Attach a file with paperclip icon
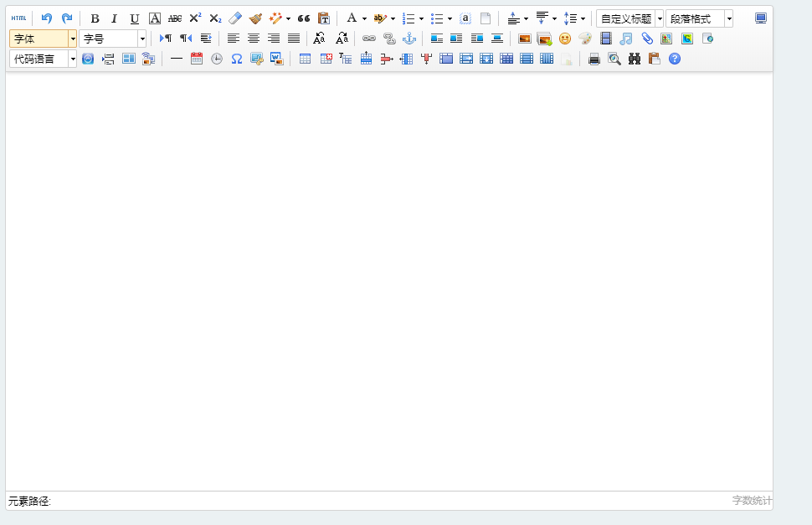This screenshot has height=525, width=812. click(647, 39)
